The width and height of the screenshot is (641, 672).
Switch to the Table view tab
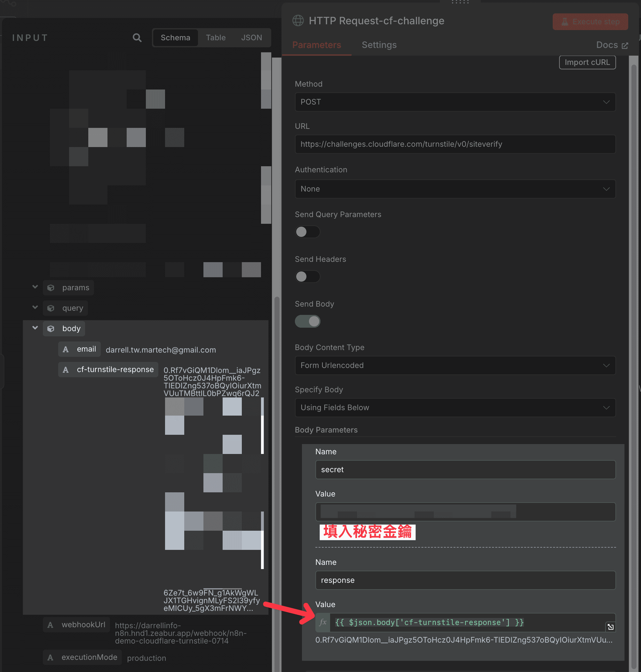[216, 37]
